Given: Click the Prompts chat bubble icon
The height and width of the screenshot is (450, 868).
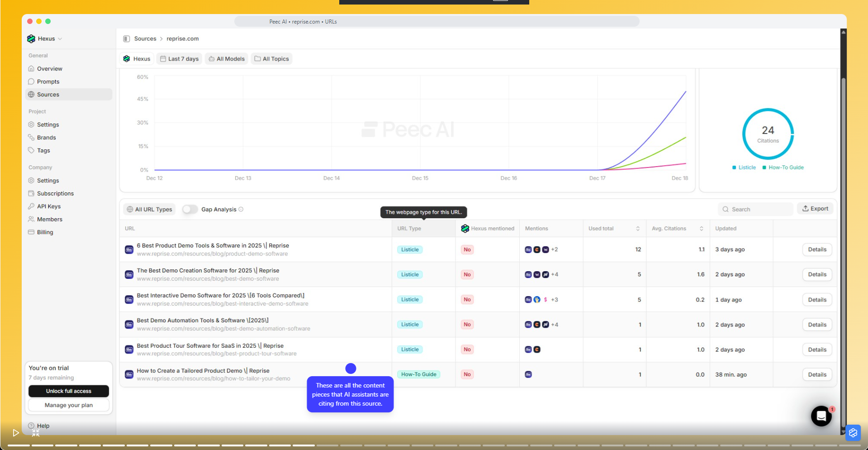Looking at the screenshot, I should (31, 81).
